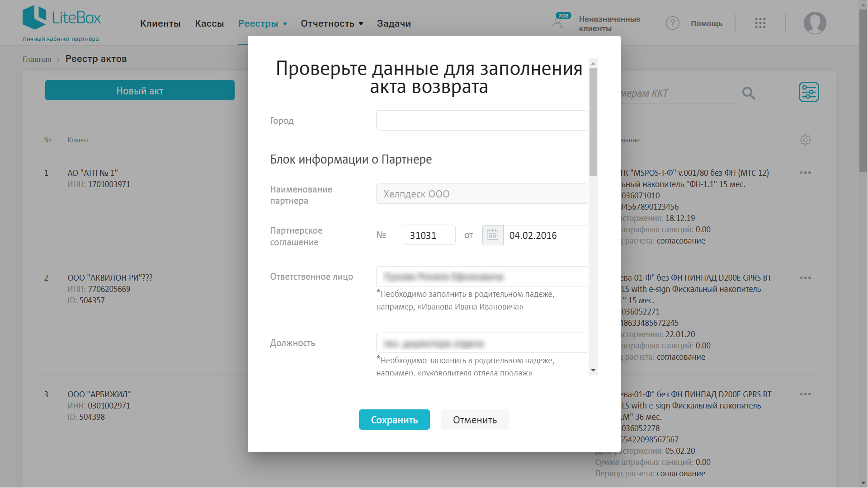Click the Должность field label
The width and height of the screenshot is (868, 488).
(x=292, y=343)
